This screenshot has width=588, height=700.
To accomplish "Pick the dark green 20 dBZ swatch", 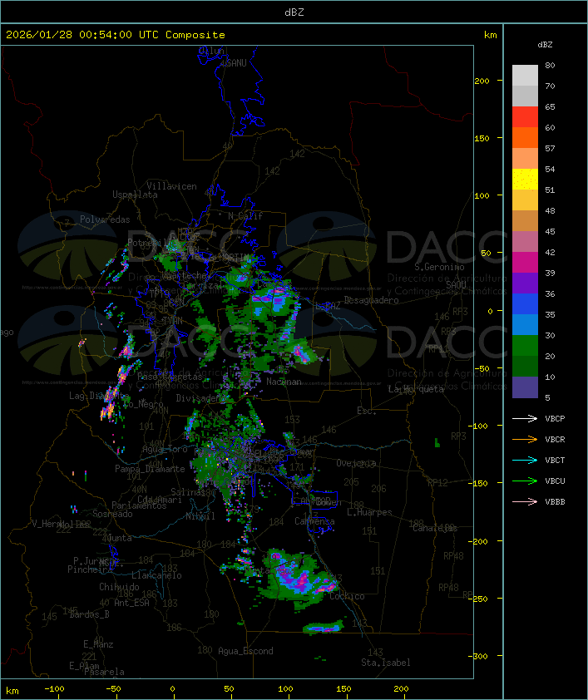I will click(x=525, y=367).
